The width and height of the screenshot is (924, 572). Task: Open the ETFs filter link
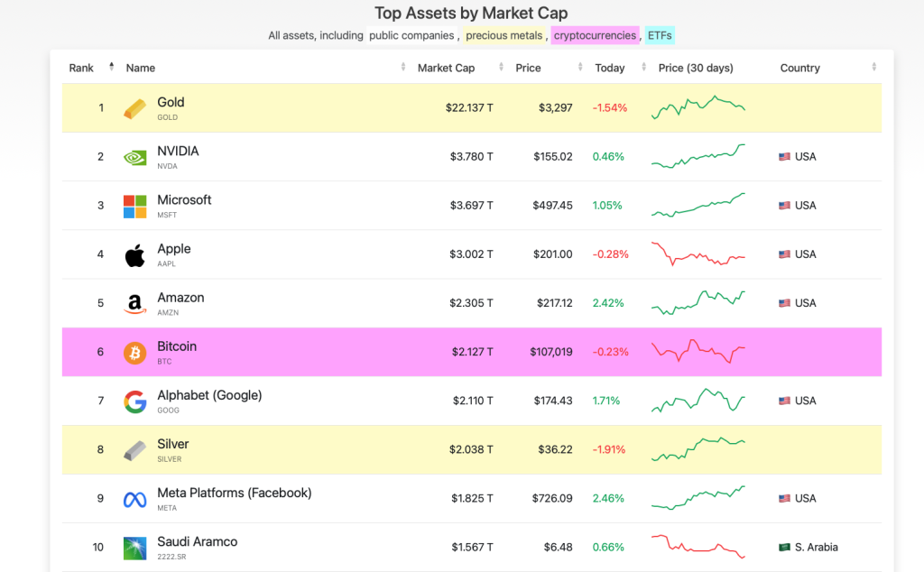(660, 35)
